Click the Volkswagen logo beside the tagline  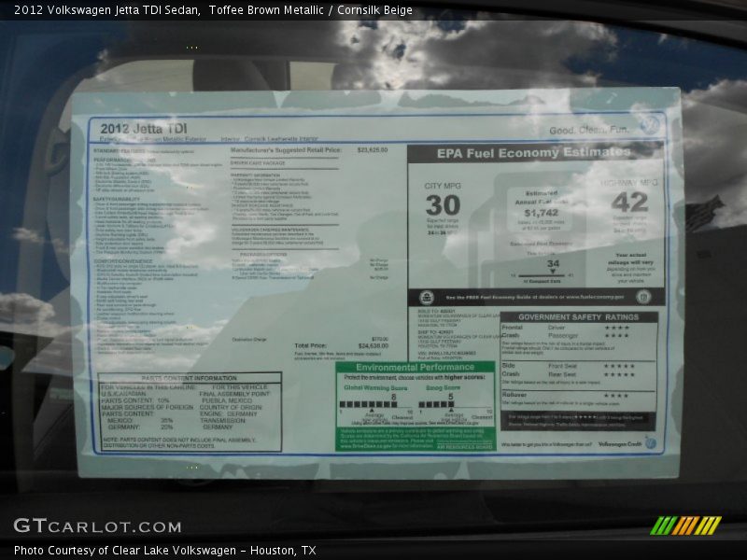650,125
